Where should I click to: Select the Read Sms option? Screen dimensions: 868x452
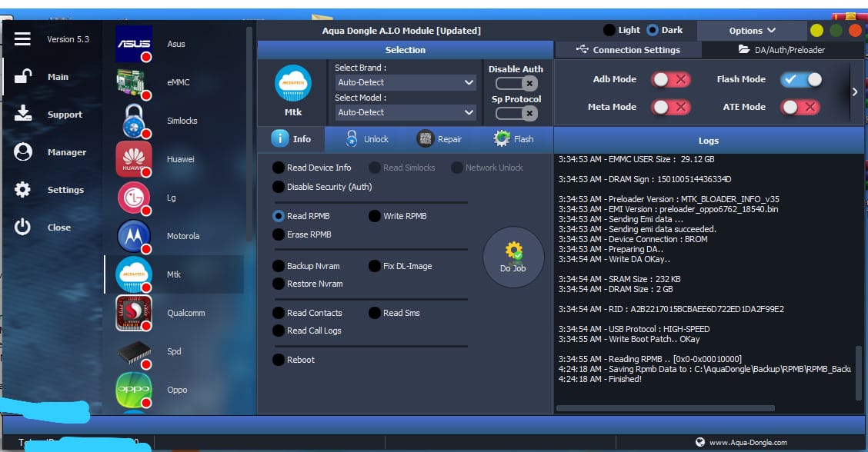395,313
